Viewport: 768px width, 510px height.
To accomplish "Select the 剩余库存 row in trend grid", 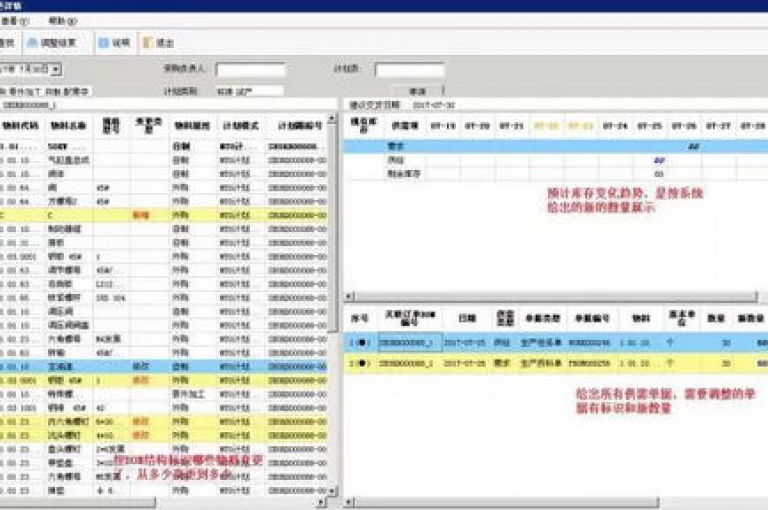I will tap(555, 173).
